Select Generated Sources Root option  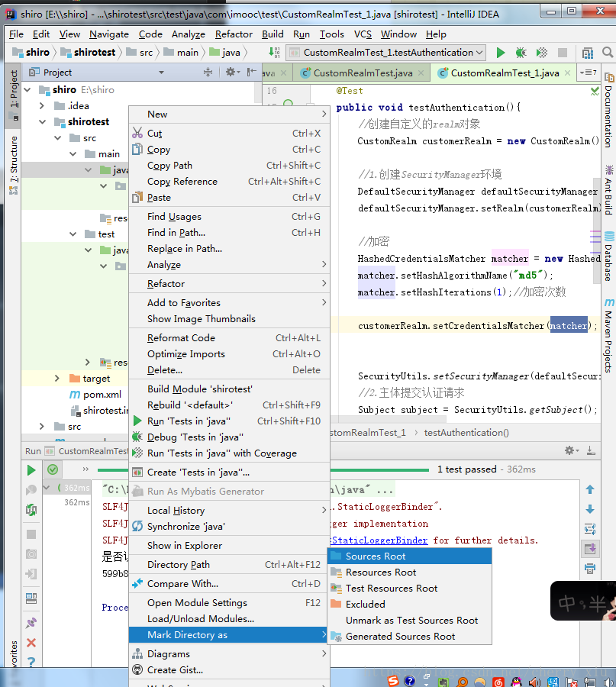410,636
